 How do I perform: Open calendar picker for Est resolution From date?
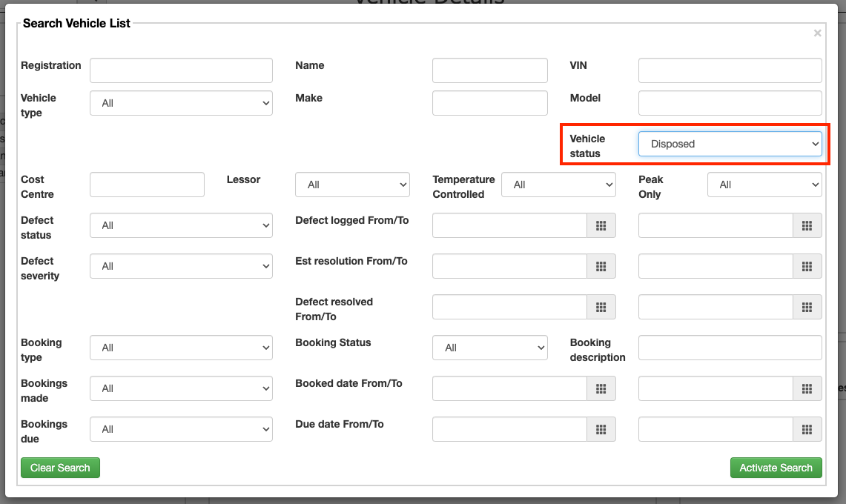tap(601, 266)
